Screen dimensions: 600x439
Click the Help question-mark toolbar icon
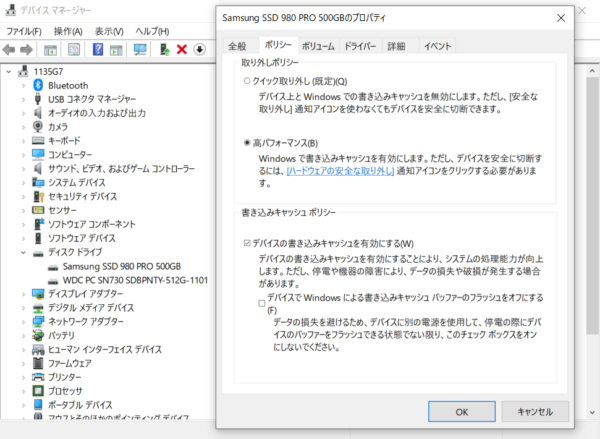pos(98,49)
